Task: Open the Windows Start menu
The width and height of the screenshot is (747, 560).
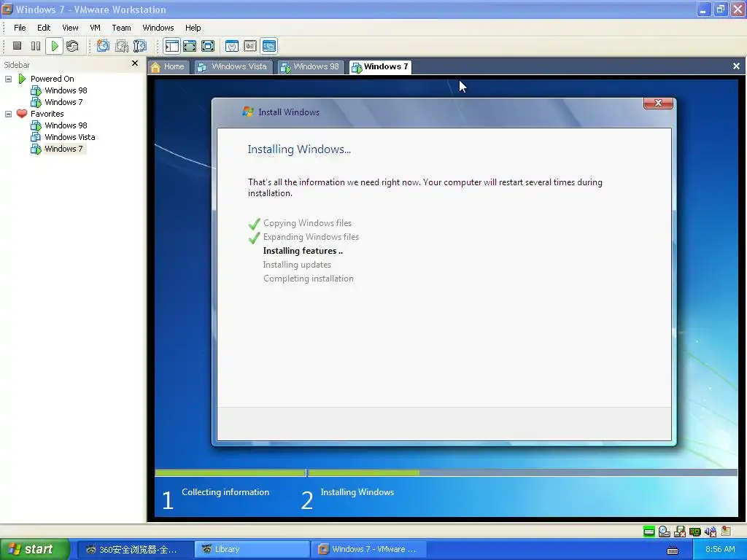Action: 35,550
